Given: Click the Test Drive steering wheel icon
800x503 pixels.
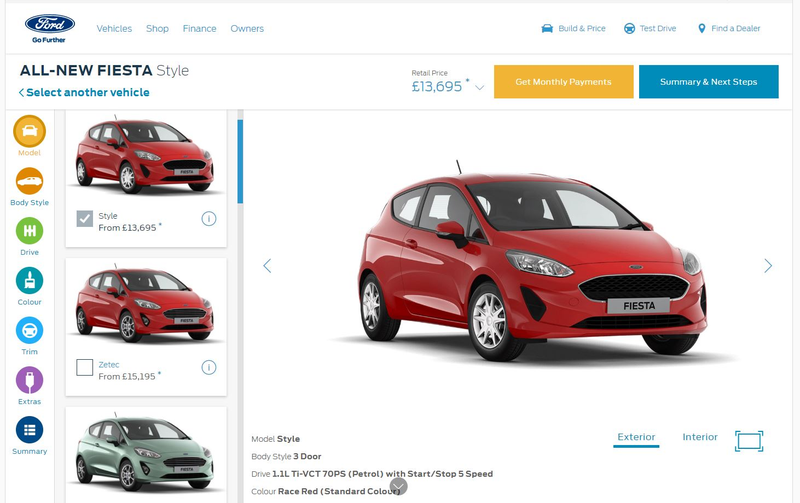Looking at the screenshot, I should point(630,29).
